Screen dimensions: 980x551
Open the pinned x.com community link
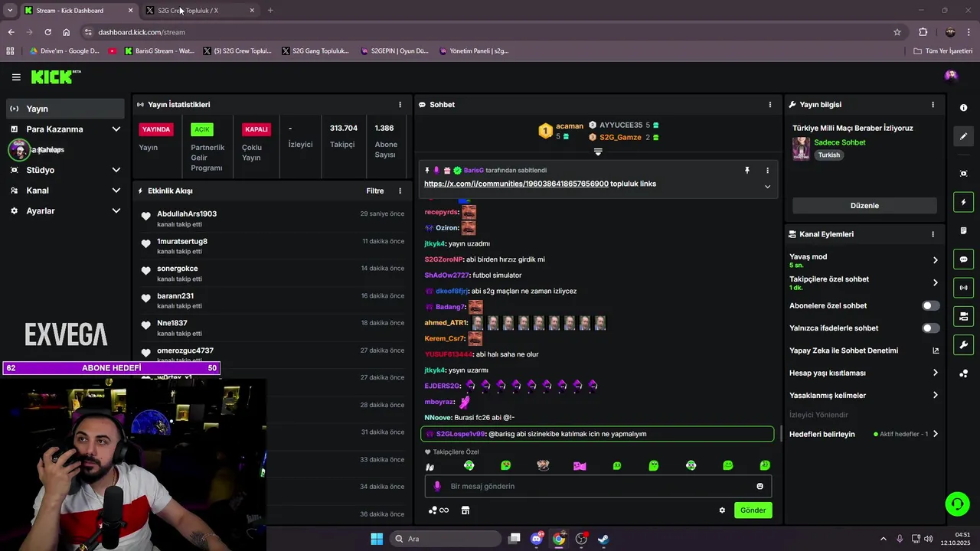coord(516,184)
